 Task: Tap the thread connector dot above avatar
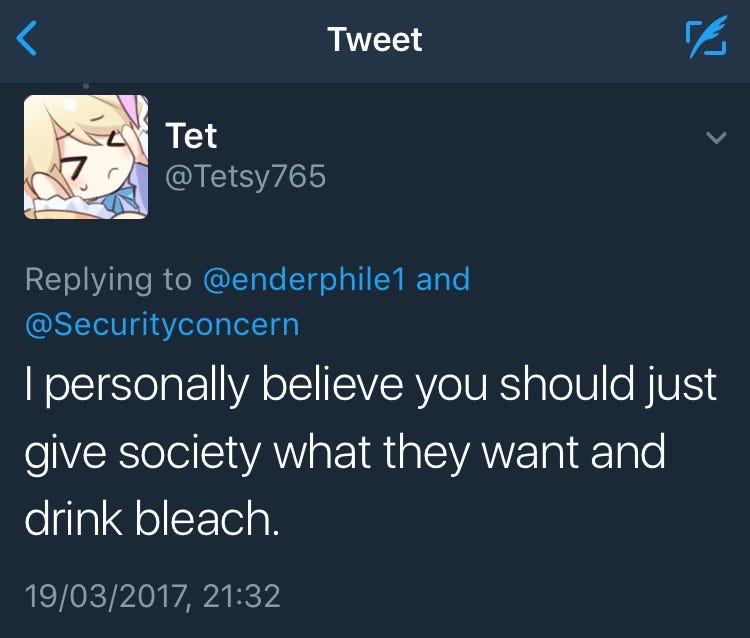tap(86, 86)
